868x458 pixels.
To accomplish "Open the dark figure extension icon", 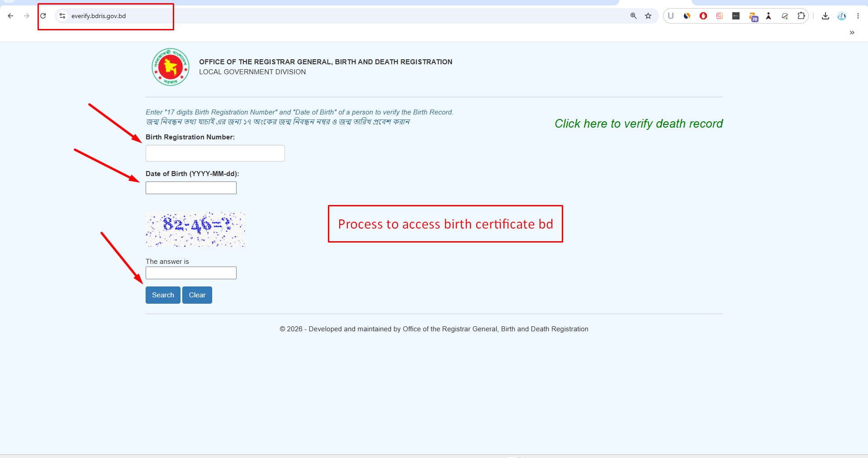I will click(768, 16).
